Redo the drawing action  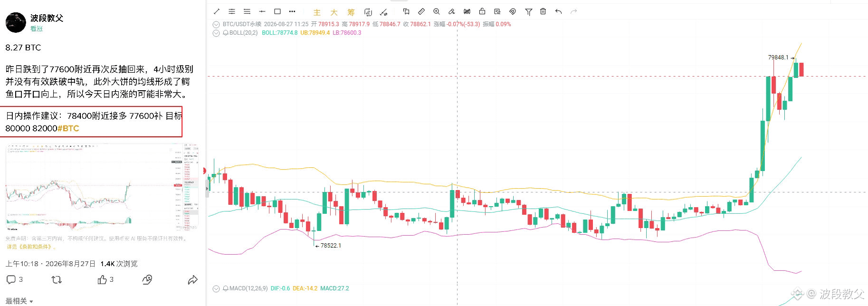[573, 11]
